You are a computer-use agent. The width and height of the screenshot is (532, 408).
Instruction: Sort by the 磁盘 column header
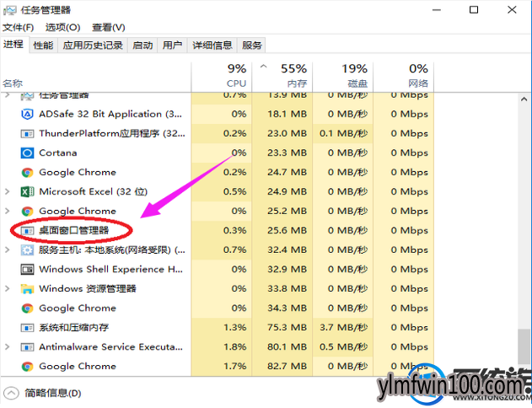coord(343,77)
